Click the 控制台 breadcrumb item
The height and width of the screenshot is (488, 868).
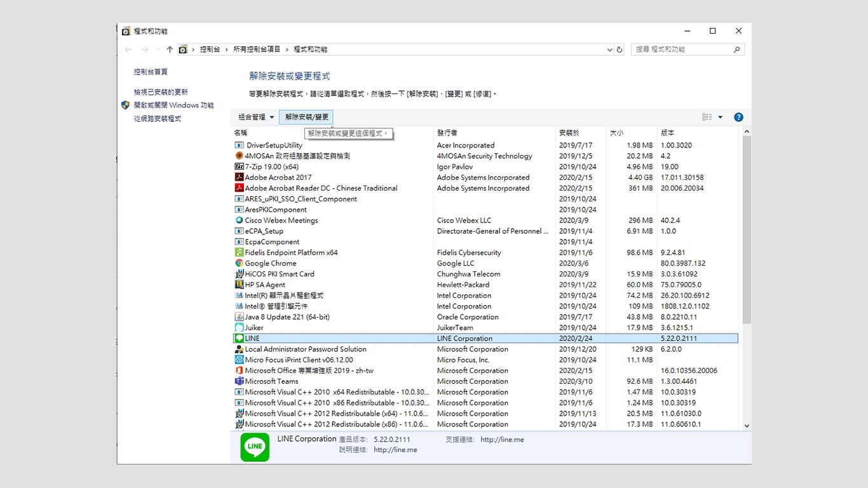point(210,50)
